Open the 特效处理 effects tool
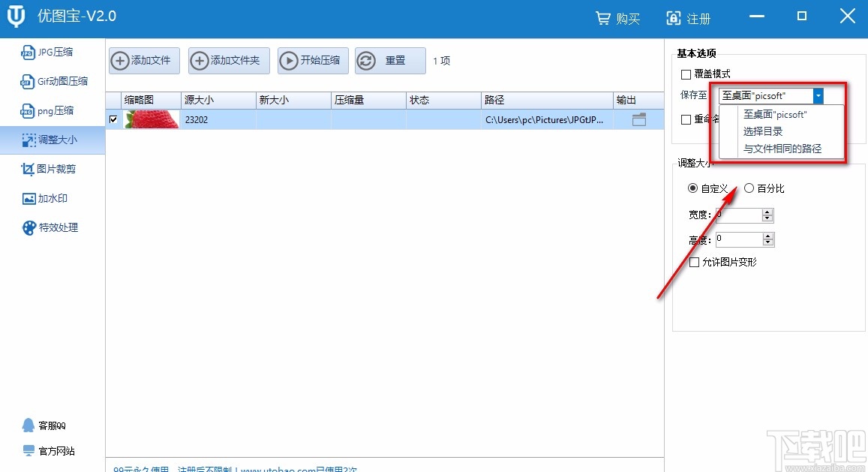Screen dimensions: 868x472 [52, 227]
